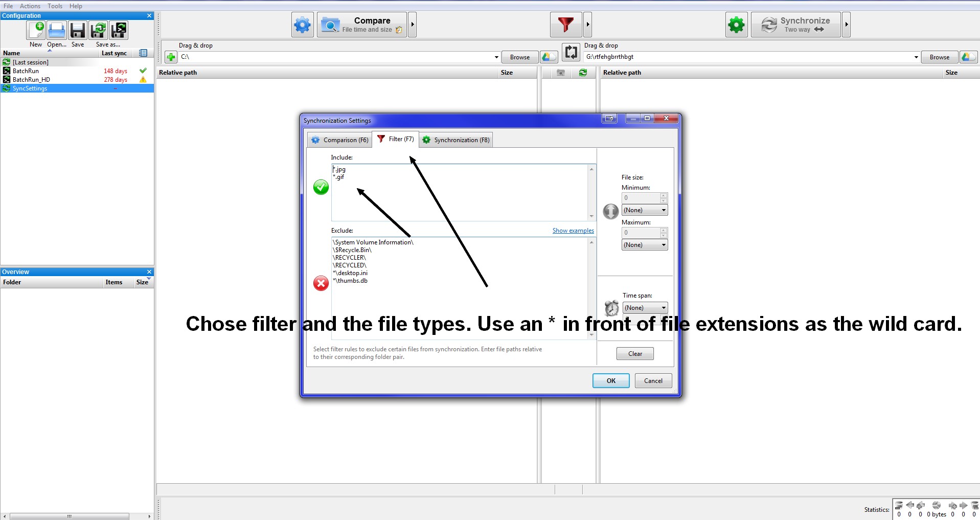Switch to Synchronization (F8) tab
Screen dimensions: 980x520
click(x=456, y=140)
